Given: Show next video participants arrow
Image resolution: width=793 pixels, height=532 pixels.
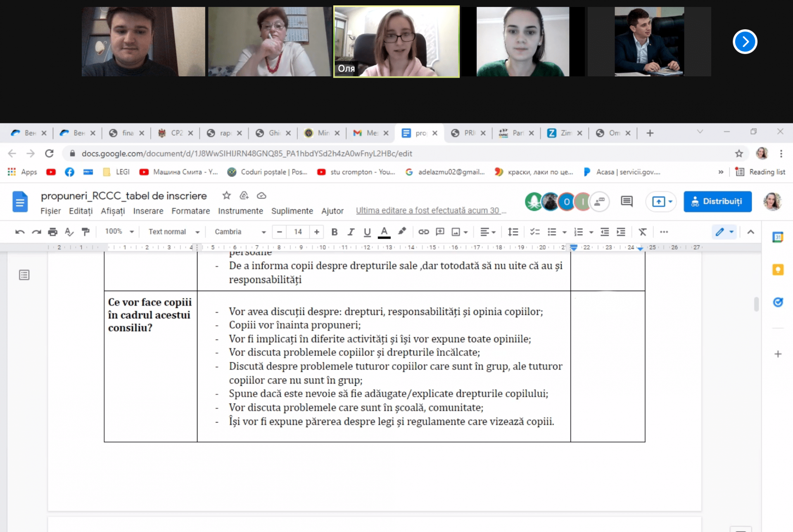Looking at the screenshot, I should point(745,42).
